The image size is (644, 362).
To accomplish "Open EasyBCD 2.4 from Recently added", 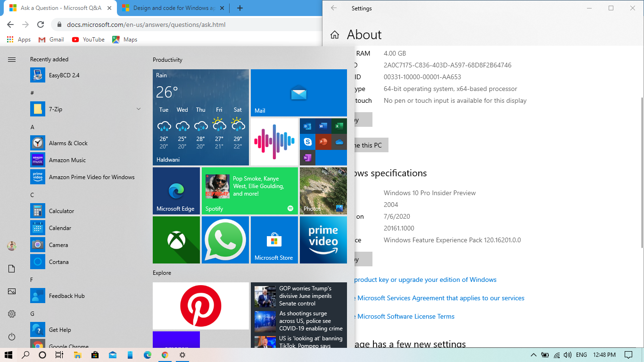I will tap(86, 75).
